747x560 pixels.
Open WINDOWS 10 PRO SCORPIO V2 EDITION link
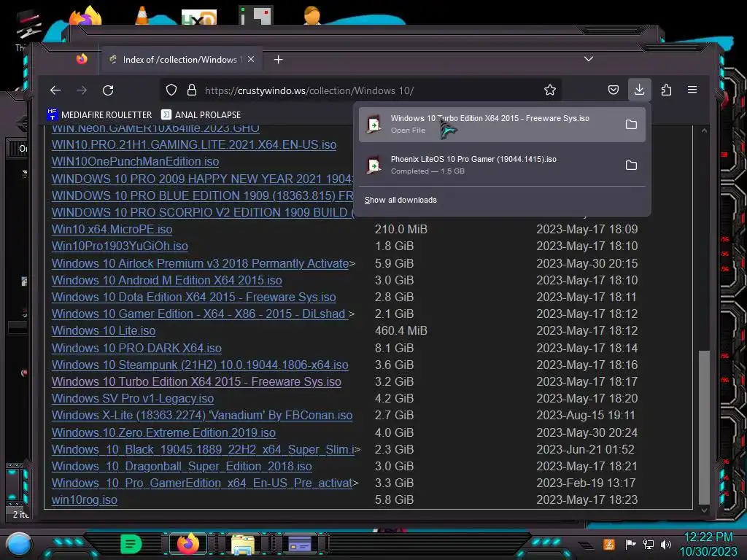tap(203, 212)
